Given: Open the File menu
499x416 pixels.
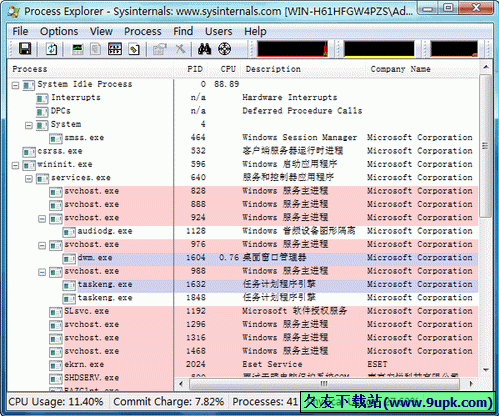Looking at the screenshot, I should tap(20, 31).
